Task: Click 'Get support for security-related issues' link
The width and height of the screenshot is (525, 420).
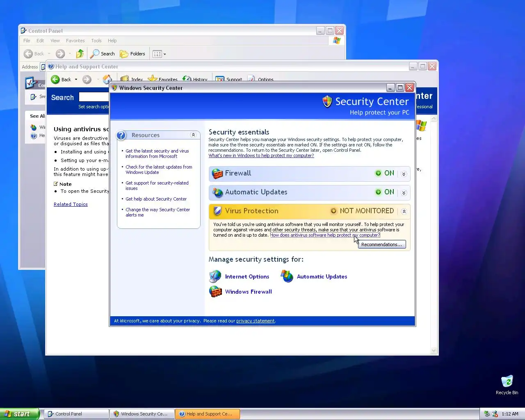Action: click(x=157, y=185)
